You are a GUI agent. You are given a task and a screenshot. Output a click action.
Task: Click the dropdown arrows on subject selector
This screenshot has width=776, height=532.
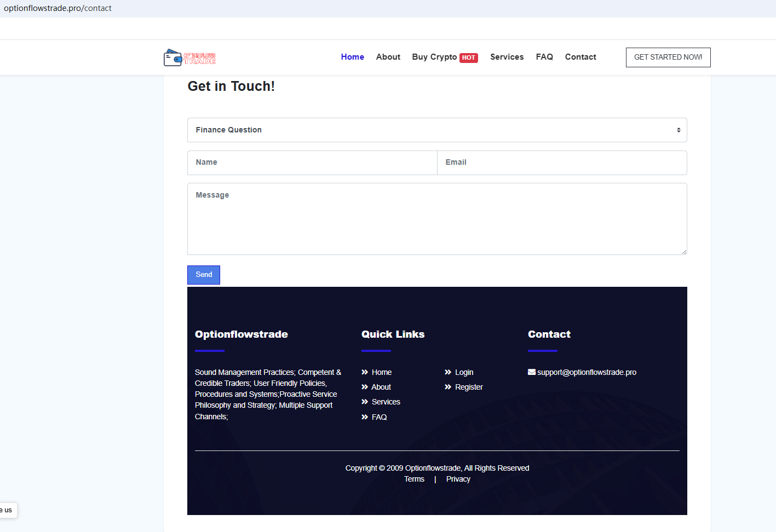679,130
